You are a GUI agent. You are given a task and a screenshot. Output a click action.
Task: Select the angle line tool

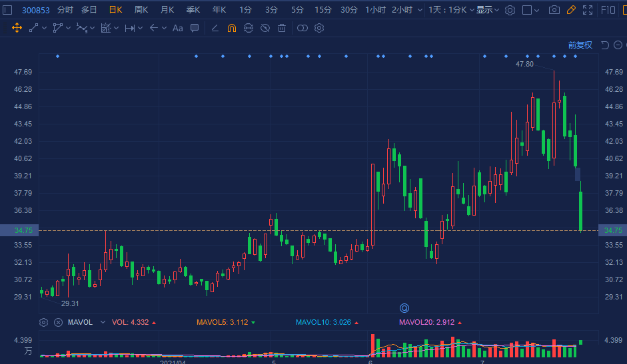point(215,28)
